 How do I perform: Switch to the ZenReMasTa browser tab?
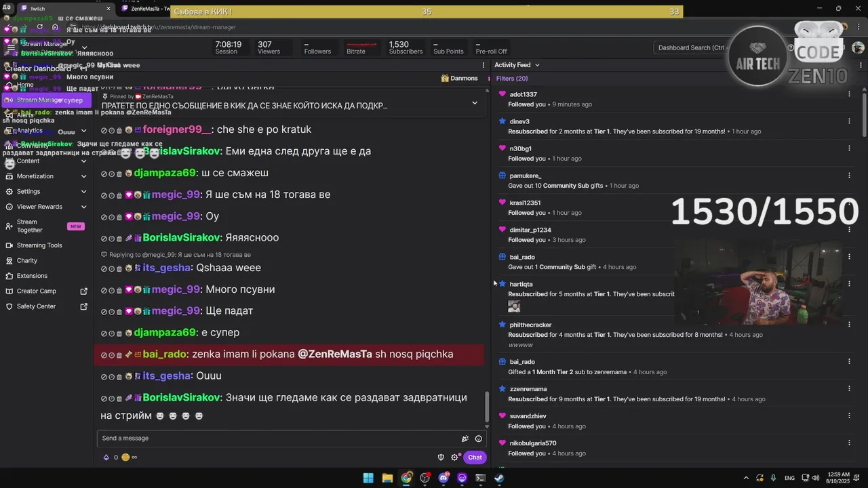pyautogui.click(x=144, y=9)
